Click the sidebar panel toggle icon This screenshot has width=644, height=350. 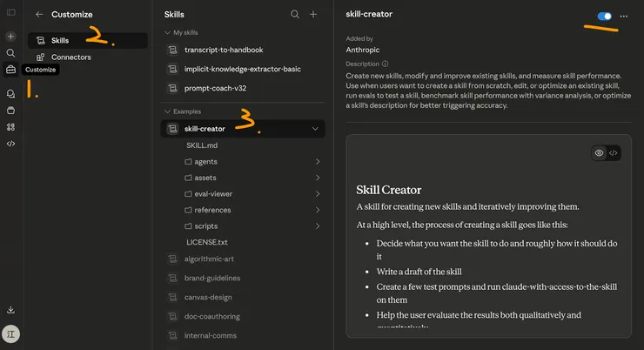[10, 15]
